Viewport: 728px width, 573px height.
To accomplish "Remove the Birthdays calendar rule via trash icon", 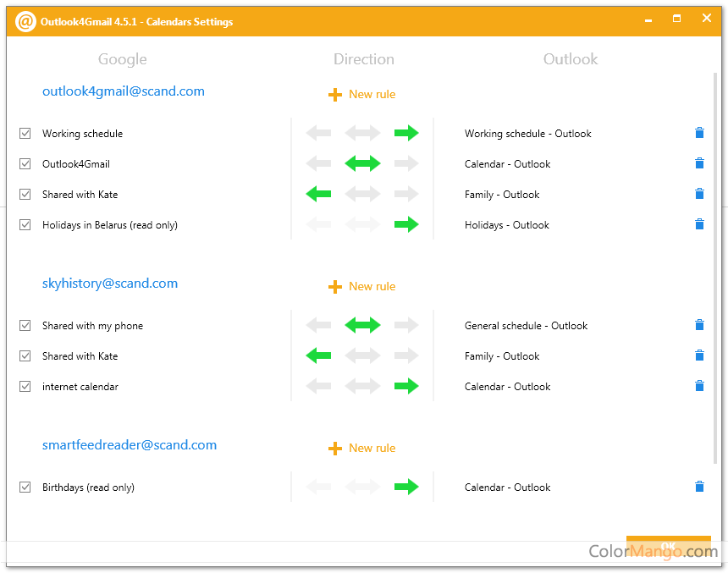I will 699,487.
